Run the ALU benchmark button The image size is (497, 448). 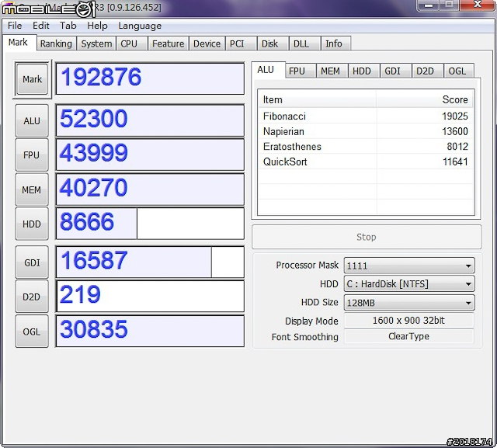[32, 120]
